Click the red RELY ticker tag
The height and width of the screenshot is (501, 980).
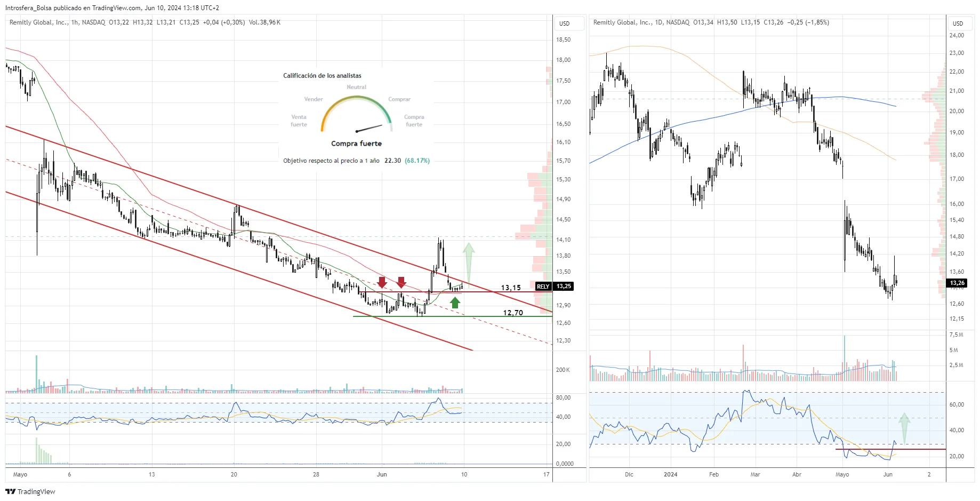[543, 287]
